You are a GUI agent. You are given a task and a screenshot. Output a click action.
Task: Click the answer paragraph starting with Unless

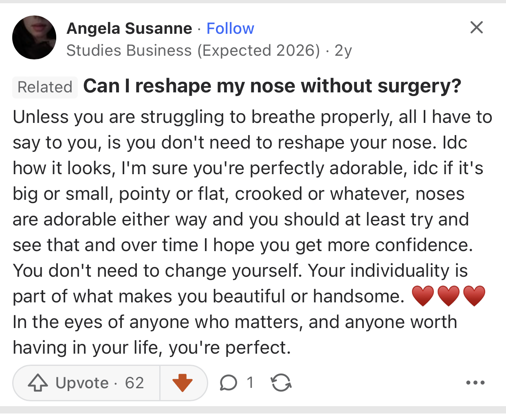[253, 232]
